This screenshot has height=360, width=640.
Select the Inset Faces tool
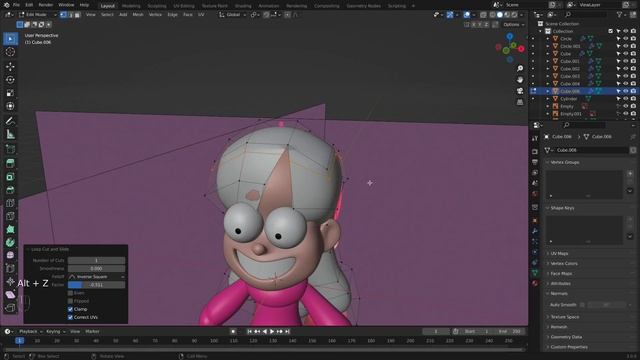coord(10,177)
